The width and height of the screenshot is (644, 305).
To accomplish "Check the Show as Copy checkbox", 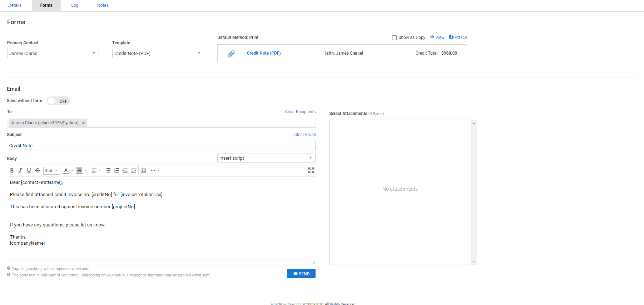I will (x=394, y=38).
